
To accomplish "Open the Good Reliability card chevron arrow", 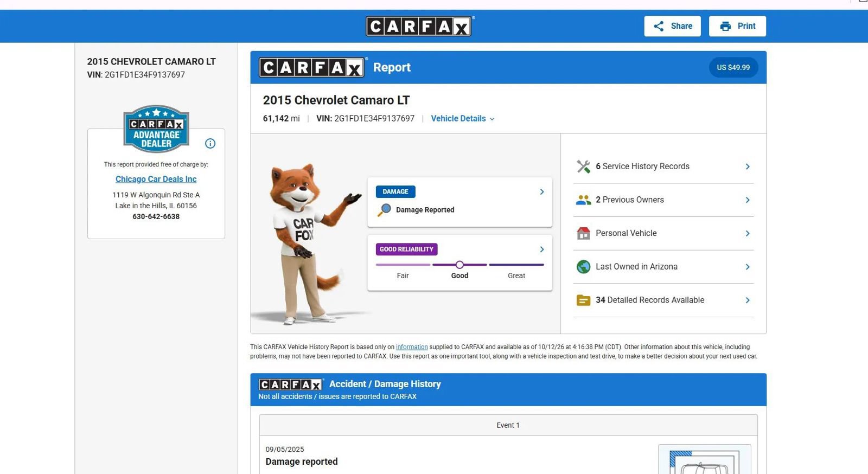I will [541, 249].
